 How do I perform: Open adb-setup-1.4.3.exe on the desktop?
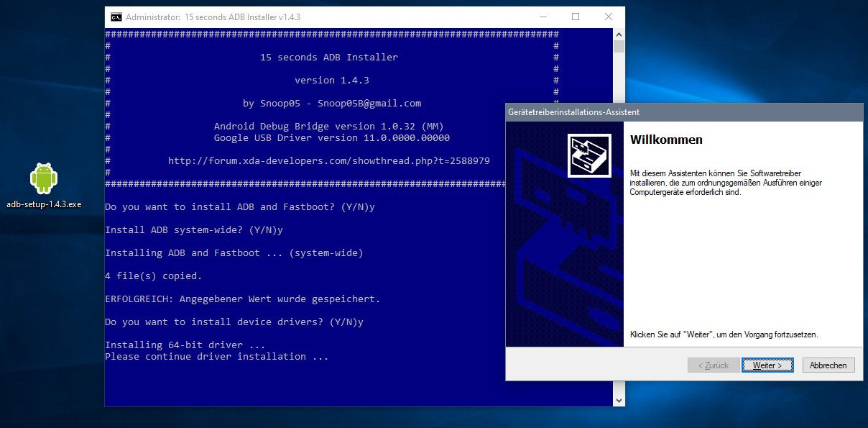pyautogui.click(x=43, y=182)
